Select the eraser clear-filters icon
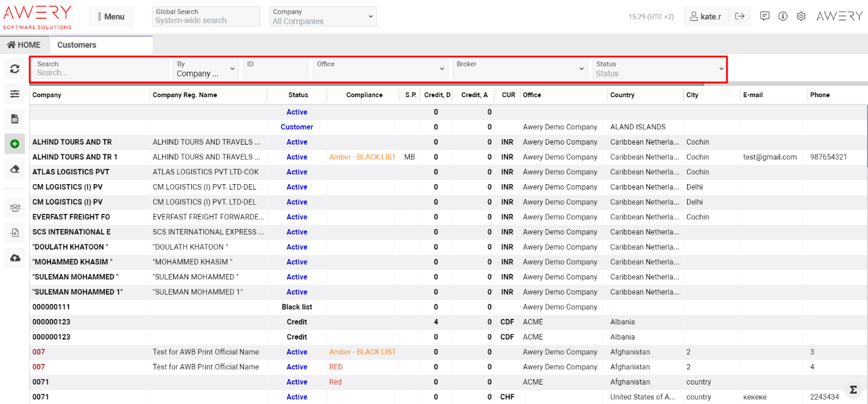Screen dimensions: 868x404 15,169
